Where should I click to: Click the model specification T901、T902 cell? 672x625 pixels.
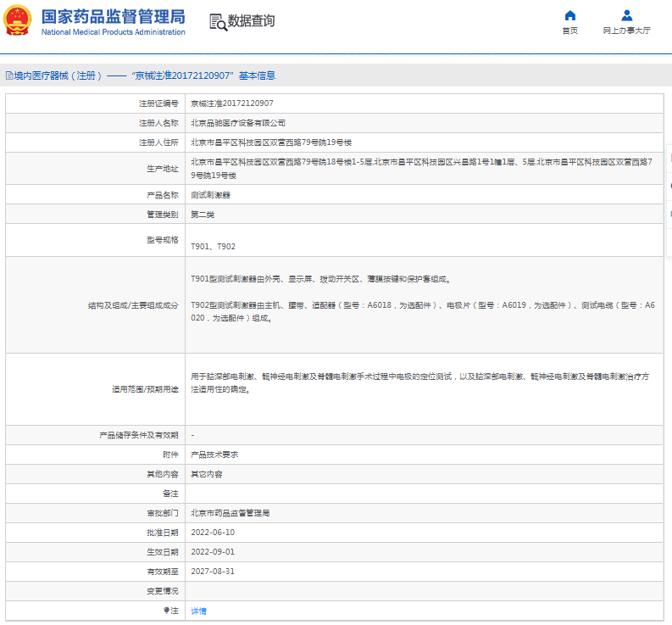click(213, 247)
